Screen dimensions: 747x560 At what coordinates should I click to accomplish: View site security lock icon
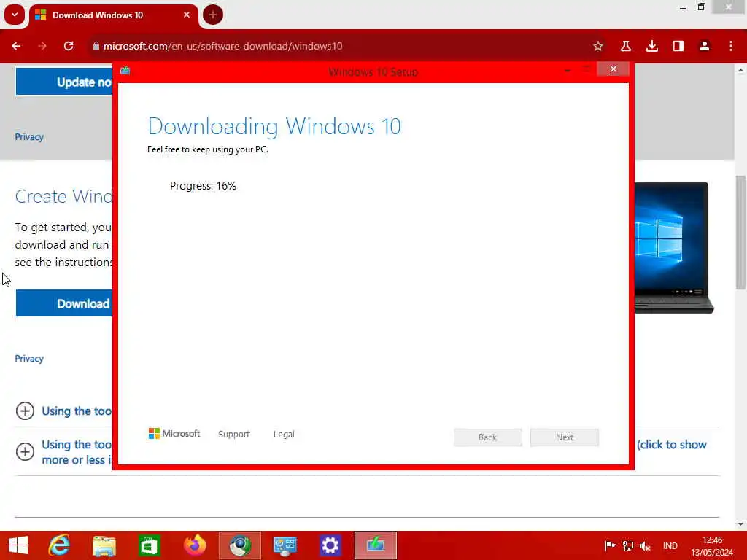click(96, 46)
